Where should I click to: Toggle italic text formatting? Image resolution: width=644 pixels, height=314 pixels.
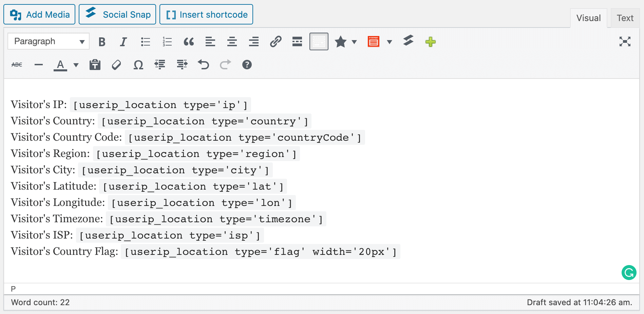124,42
